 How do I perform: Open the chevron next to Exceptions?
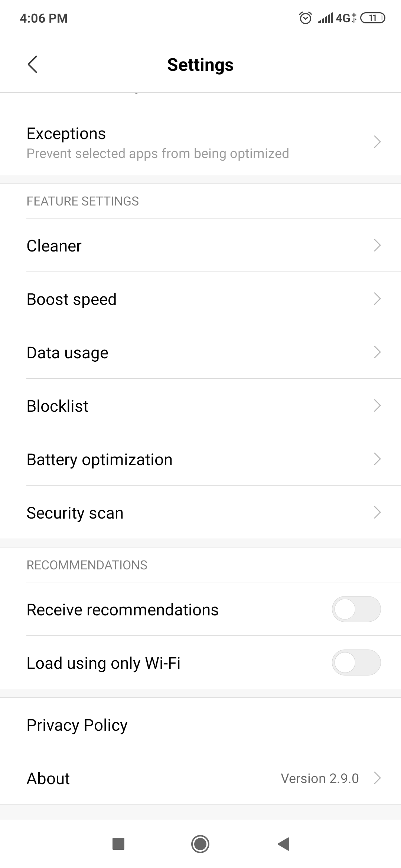(x=377, y=142)
